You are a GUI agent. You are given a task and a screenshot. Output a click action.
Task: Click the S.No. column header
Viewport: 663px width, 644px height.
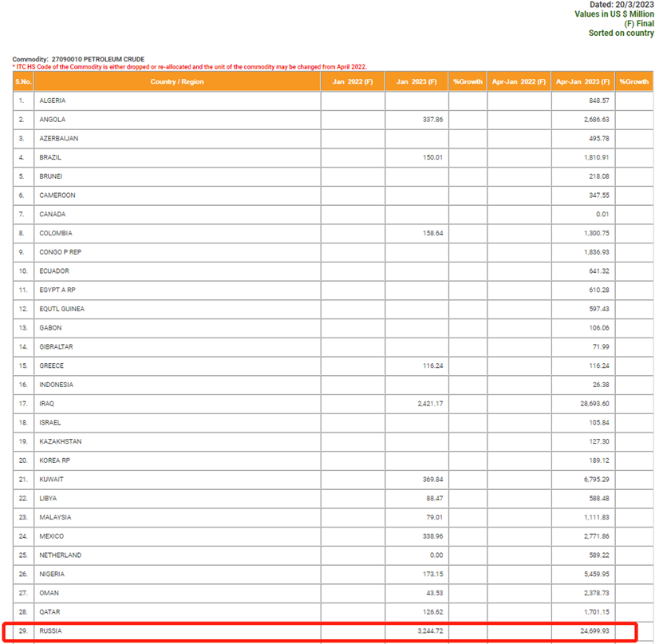[x=23, y=81]
